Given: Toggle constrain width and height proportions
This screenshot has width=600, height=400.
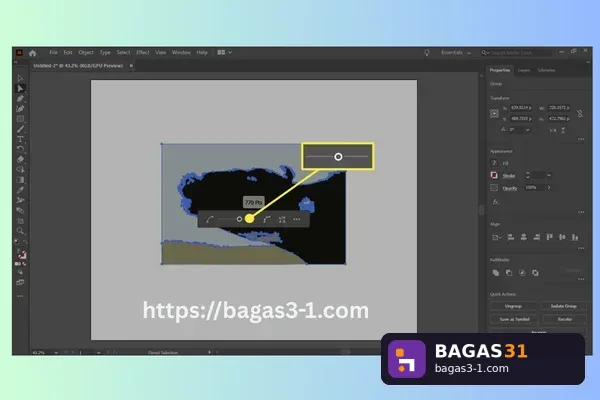Looking at the screenshot, I should point(580,114).
